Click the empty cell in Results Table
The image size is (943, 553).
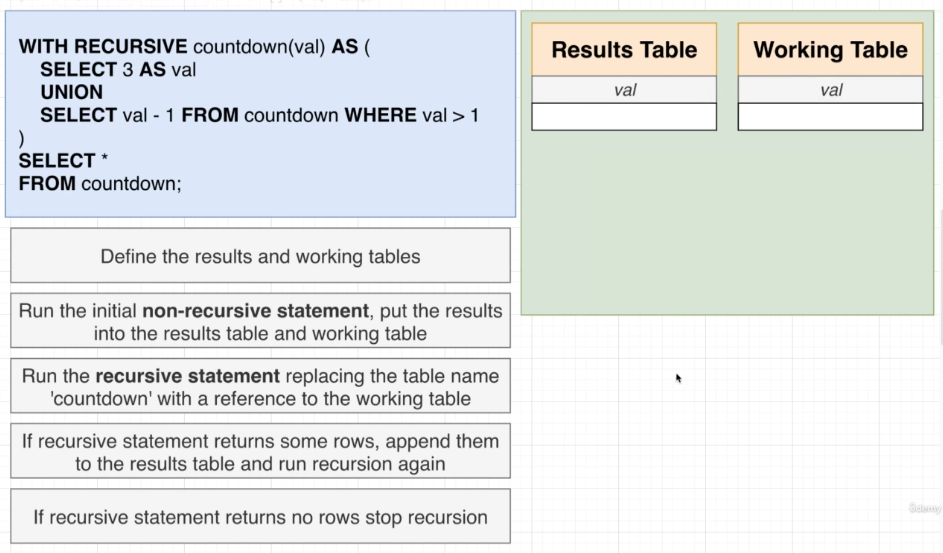[x=624, y=117]
